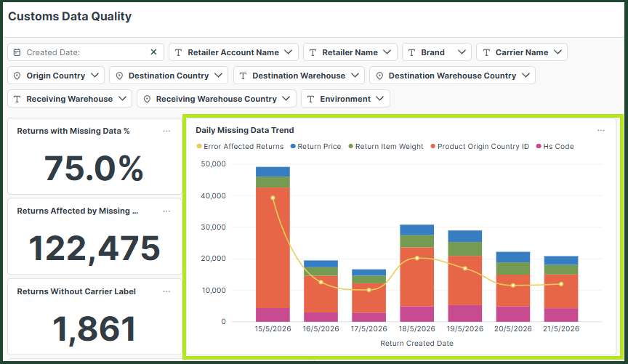Image resolution: width=628 pixels, height=364 pixels.
Task: Click the location pin icon in Destination Country
Action: pyautogui.click(x=119, y=76)
